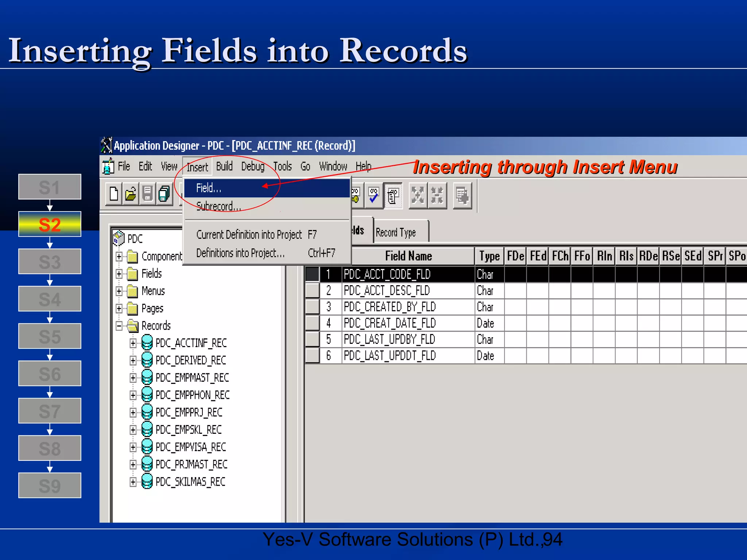Click the Pages folder icon

[x=133, y=308]
